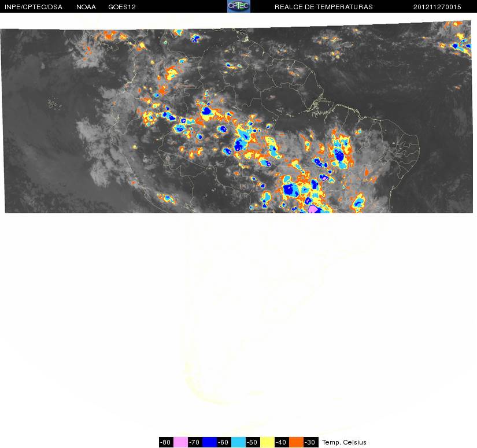Select the light blue legend swatch
The width and height of the screenshot is (477, 448).
coord(238,442)
